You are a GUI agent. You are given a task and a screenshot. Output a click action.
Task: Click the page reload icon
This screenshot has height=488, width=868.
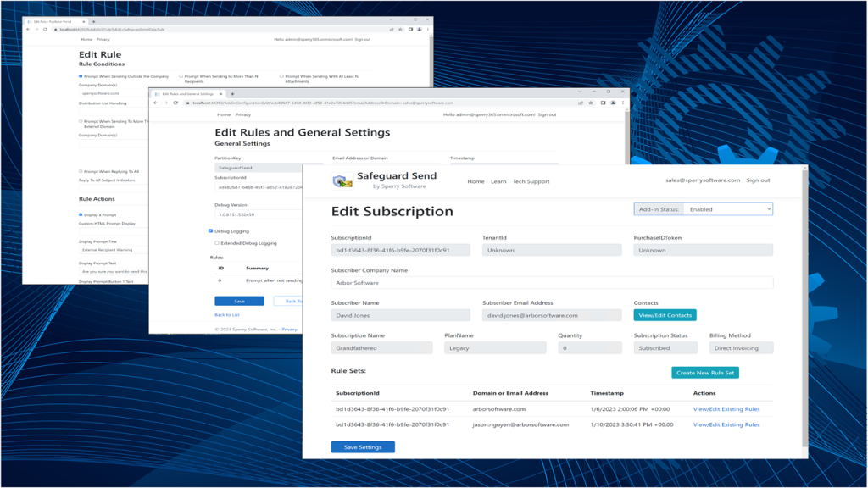coord(175,102)
